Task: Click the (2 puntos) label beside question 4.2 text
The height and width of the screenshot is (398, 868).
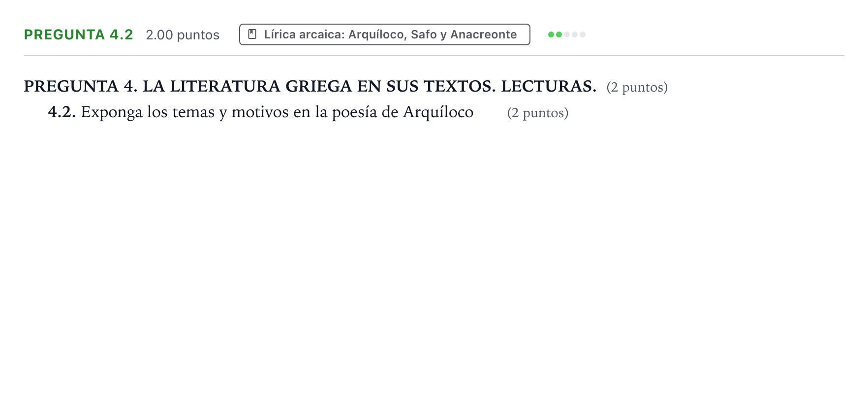Action: [x=538, y=113]
